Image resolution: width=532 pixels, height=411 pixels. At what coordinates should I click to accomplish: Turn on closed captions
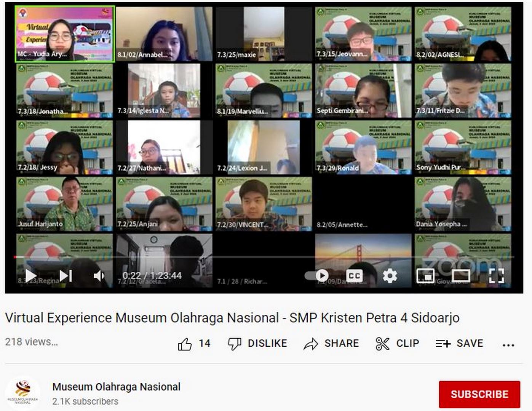point(354,276)
